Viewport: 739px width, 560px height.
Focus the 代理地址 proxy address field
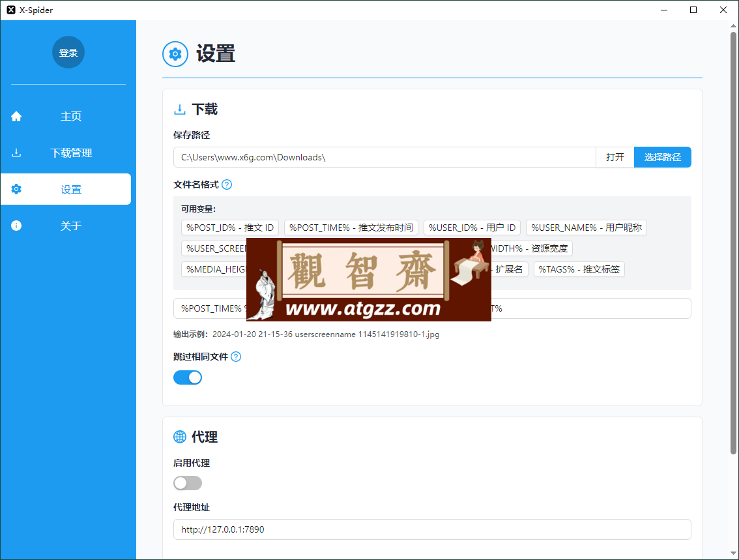tap(432, 529)
